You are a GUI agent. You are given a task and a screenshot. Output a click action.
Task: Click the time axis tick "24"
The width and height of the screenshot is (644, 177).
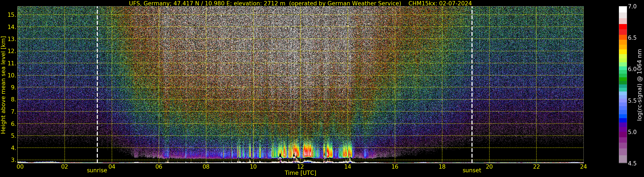583,167
